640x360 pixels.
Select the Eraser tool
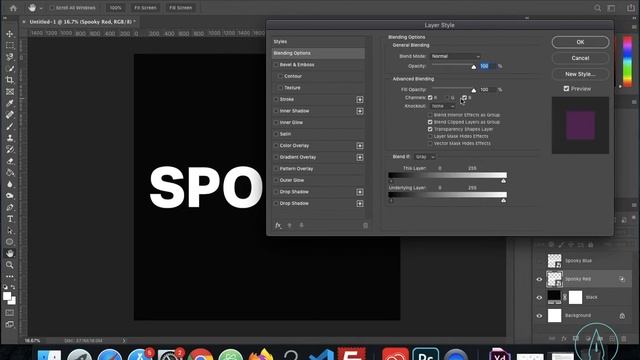[10, 161]
